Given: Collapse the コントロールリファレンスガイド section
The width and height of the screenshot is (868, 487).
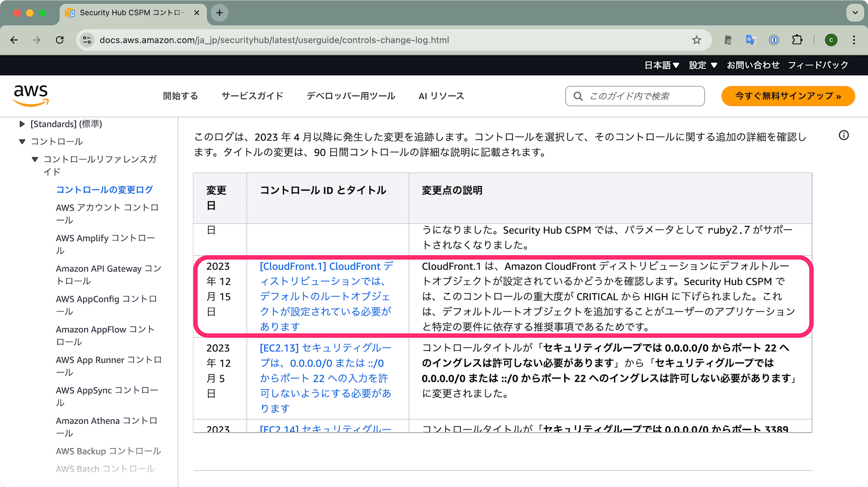Looking at the screenshot, I should (35, 159).
